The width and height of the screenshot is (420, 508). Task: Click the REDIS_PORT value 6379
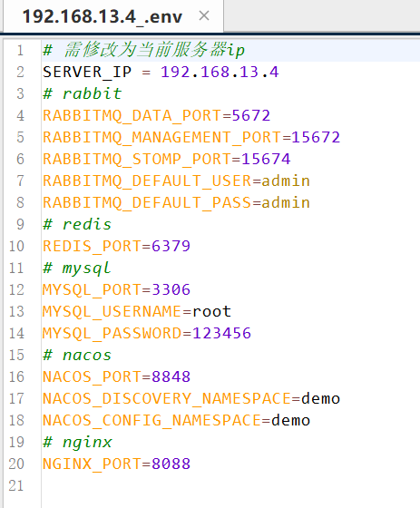click(171, 246)
